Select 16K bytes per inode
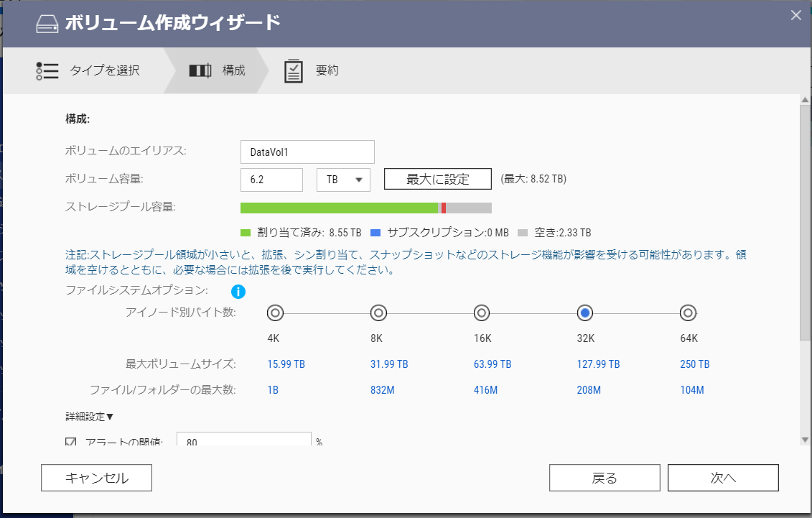812x518 pixels. coord(482,313)
